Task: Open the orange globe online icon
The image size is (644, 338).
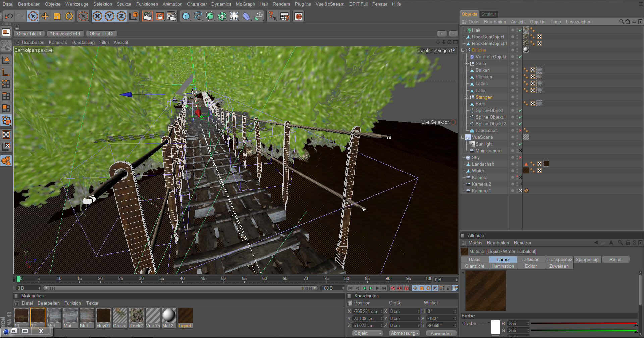Action: pyautogui.click(x=299, y=16)
